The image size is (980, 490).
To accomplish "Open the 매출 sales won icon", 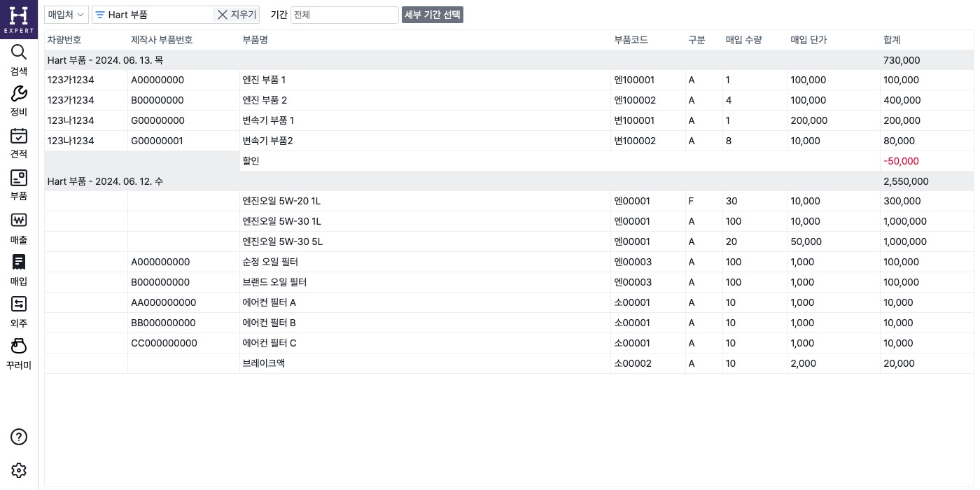I will (19, 220).
